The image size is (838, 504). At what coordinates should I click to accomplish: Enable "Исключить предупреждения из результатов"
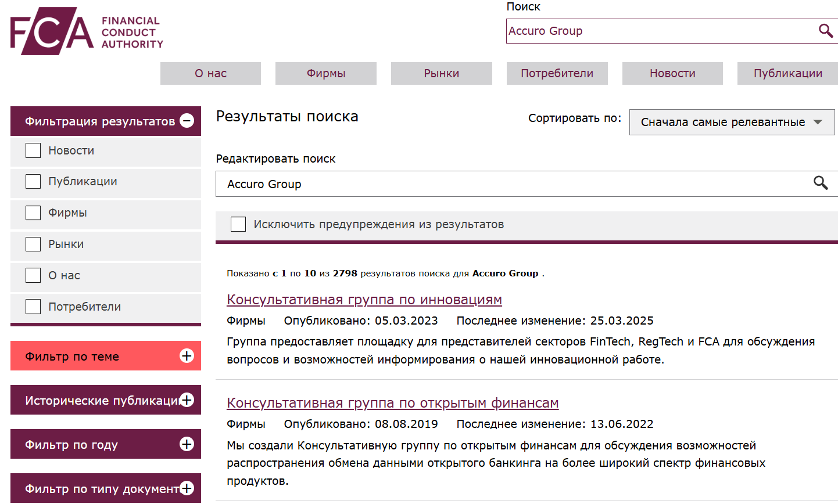pyautogui.click(x=238, y=224)
